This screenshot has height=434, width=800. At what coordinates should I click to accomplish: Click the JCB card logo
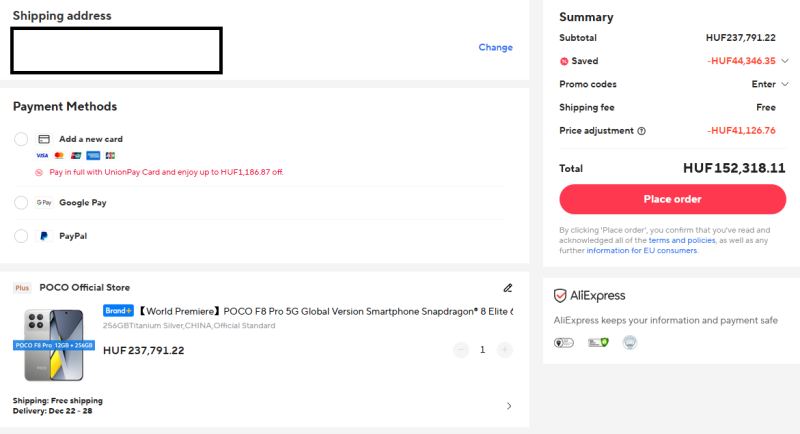pos(110,156)
